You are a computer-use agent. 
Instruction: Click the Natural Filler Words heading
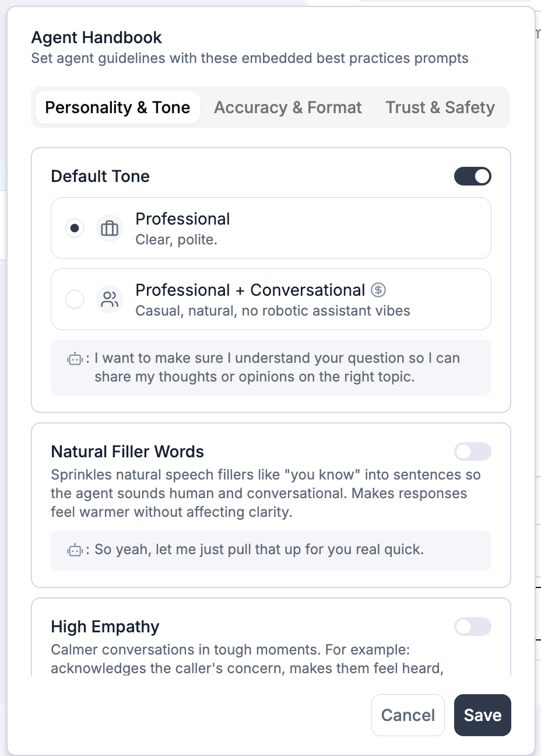coord(128,452)
